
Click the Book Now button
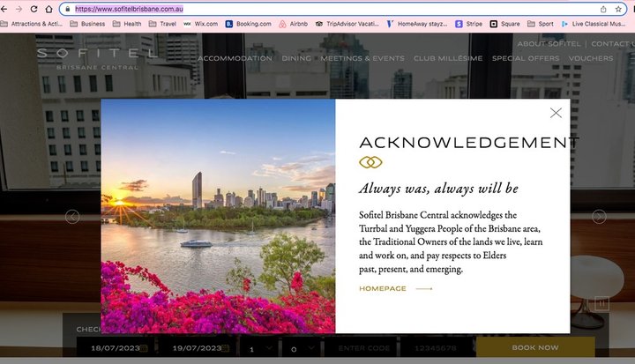pos(535,347)
